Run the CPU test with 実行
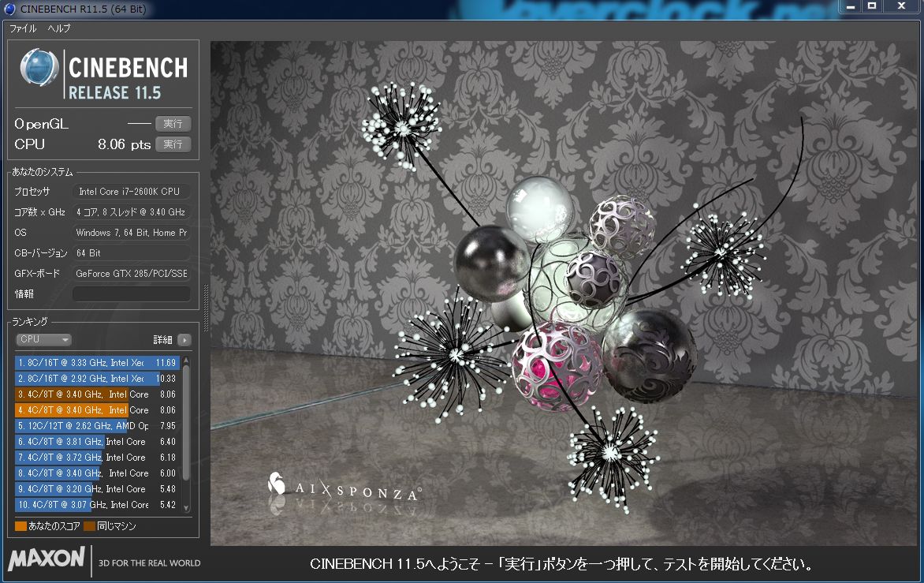 [173, 144]
